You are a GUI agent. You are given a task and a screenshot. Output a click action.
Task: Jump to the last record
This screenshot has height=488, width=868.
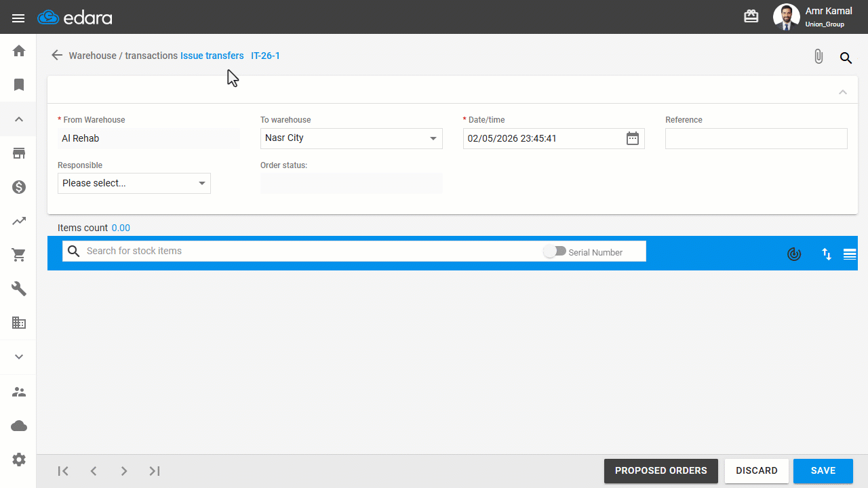pyautogui.click(x=155, y=471)
